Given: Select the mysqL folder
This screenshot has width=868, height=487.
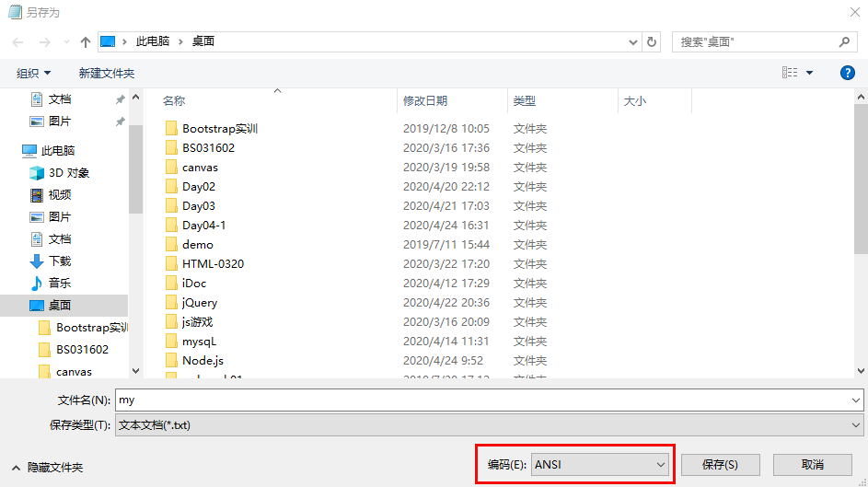Looking at the screenshot, I should tap(199, 342).
